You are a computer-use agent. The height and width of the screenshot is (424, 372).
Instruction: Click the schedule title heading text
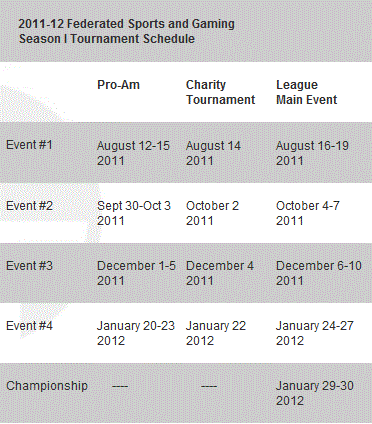pyautogui.click(x=127, y=31)
